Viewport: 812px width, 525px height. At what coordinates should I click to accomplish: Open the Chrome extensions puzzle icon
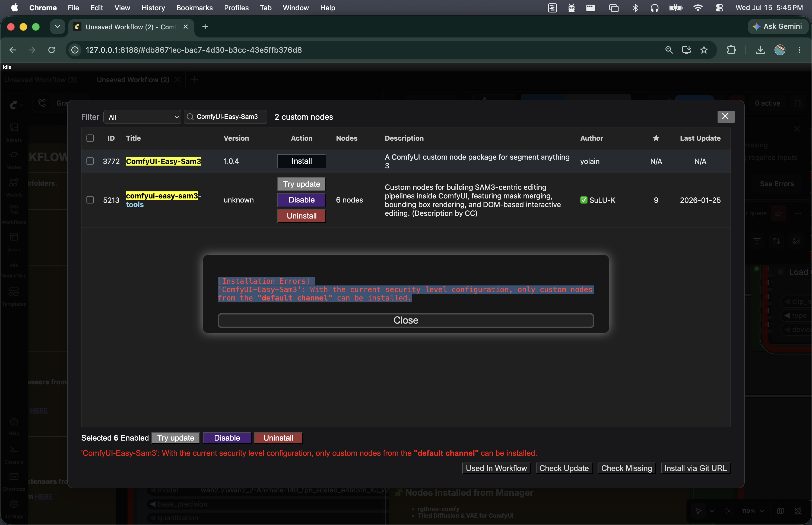[x=731, y=50]
